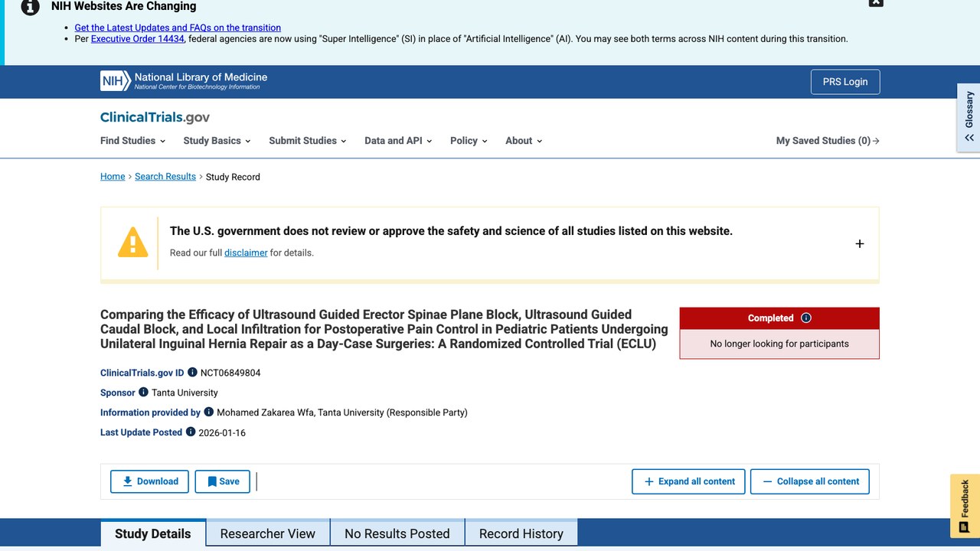
Task: Expand the disclaimer notice with the plus icon
Action: (x=859, y=243)
